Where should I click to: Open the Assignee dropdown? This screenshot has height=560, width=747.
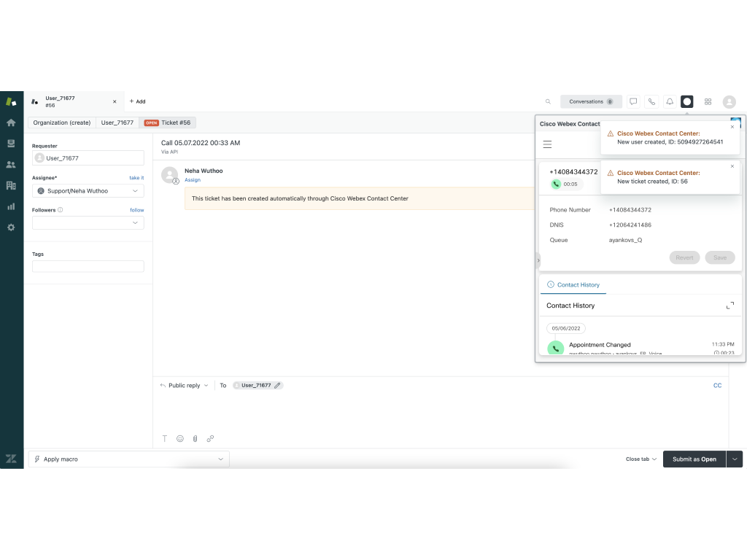pos(88,190)
